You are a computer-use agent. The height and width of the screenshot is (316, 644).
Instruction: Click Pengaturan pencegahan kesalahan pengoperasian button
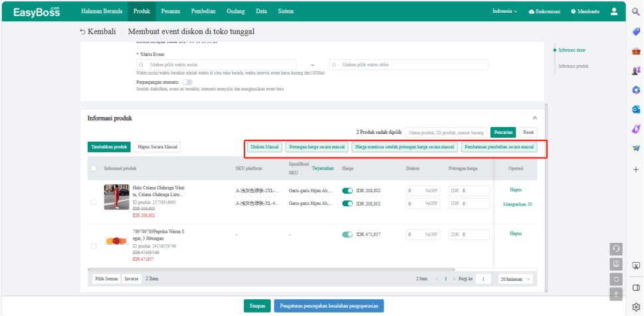tap(329, 306)
